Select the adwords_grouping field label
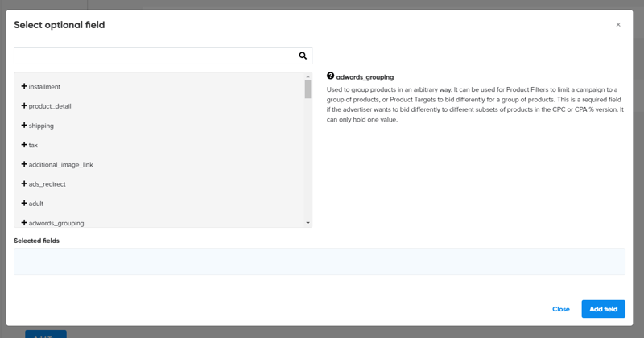The height and width of the screenshot is (338, 644). [56, 223]
